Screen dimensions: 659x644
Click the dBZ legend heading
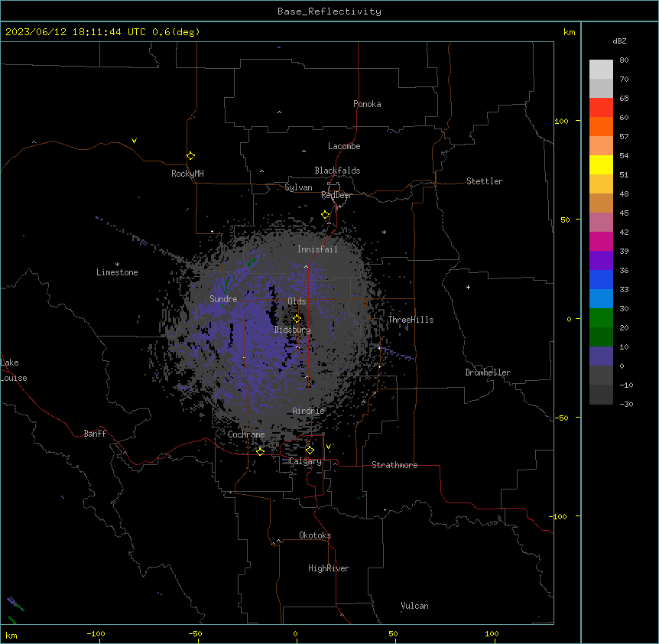[x=619, y=41]
